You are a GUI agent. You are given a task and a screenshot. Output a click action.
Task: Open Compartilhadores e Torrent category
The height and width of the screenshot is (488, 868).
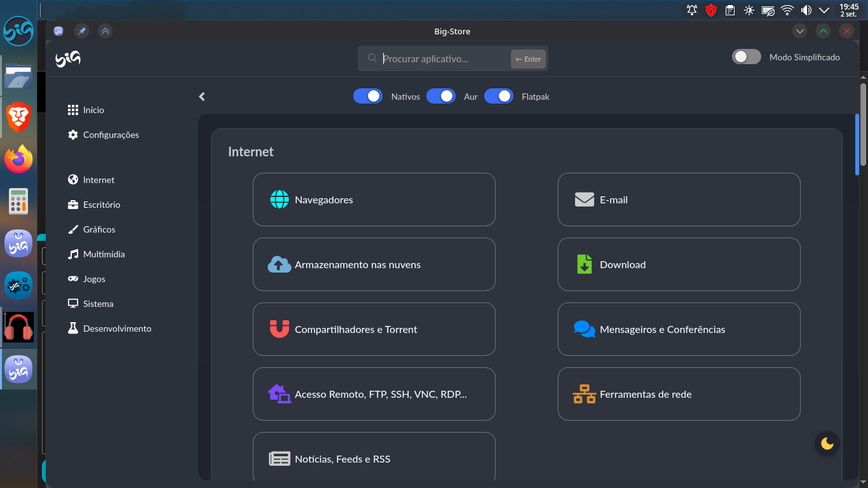point(374,329)
